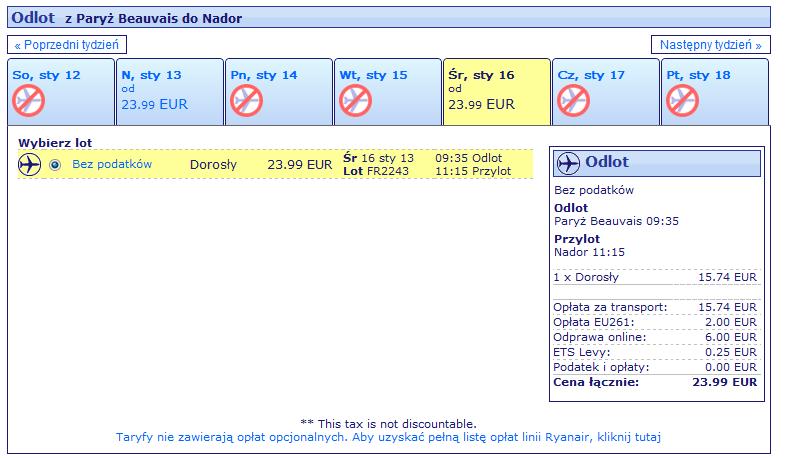Click the 11:15 Przylot arrival time
Viewport: 790px width, 458px height.
pos(473,171)
